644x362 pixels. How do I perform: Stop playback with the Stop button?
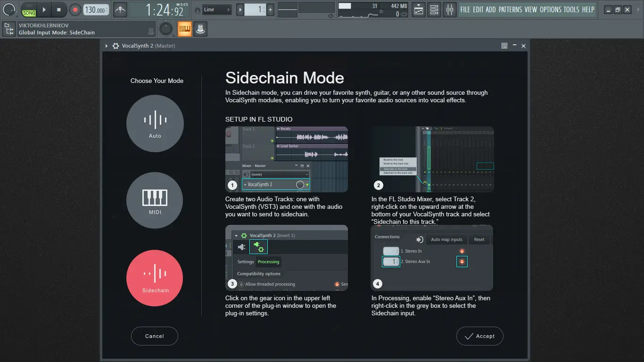click(59, 9)
